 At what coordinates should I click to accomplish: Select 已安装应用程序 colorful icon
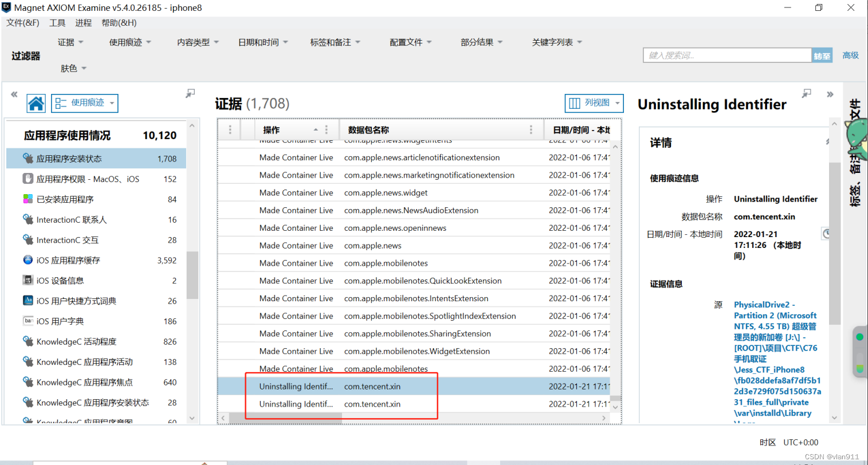28,199
